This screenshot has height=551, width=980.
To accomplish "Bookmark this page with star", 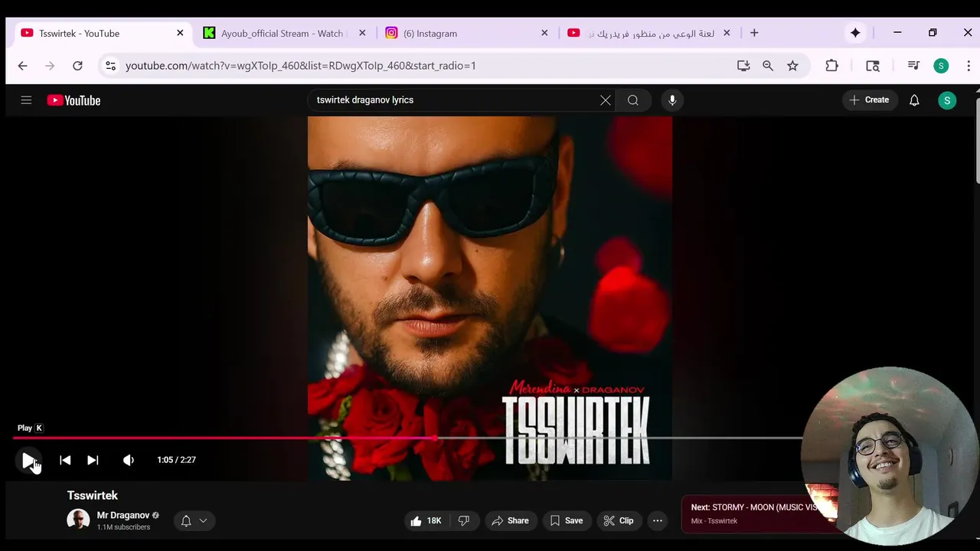I will tap(792, 66).
